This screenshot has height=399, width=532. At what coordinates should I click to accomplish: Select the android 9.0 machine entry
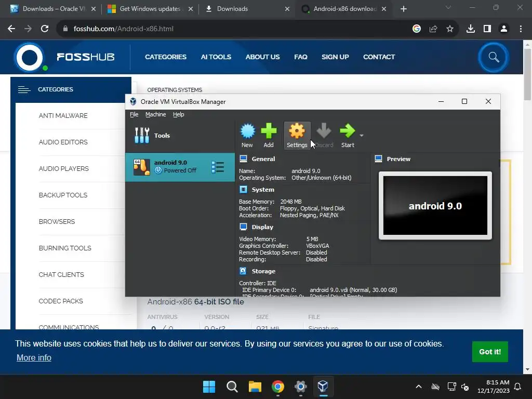coord(180,167)
